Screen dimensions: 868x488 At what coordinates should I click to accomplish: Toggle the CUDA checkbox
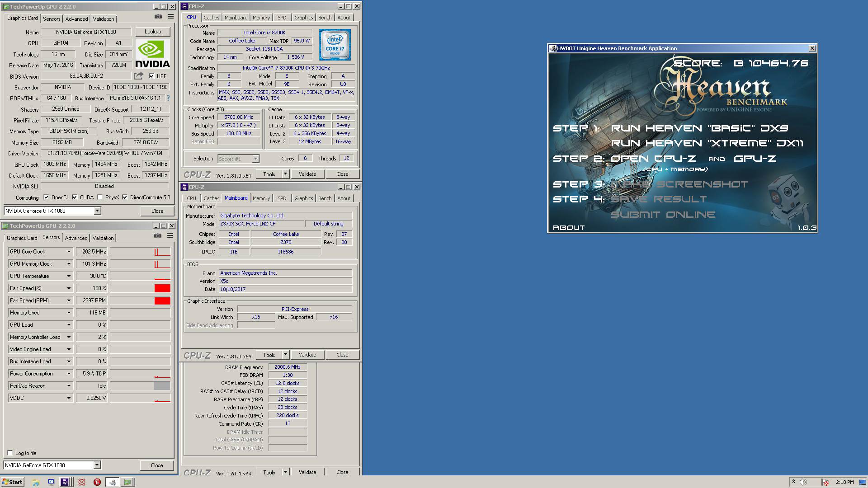tap(75, 197)
